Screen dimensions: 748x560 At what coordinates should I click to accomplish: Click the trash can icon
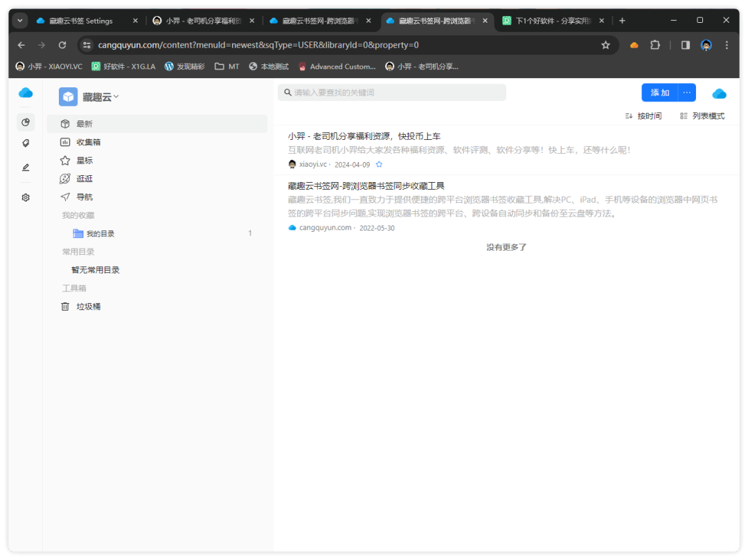click(65, 307)
